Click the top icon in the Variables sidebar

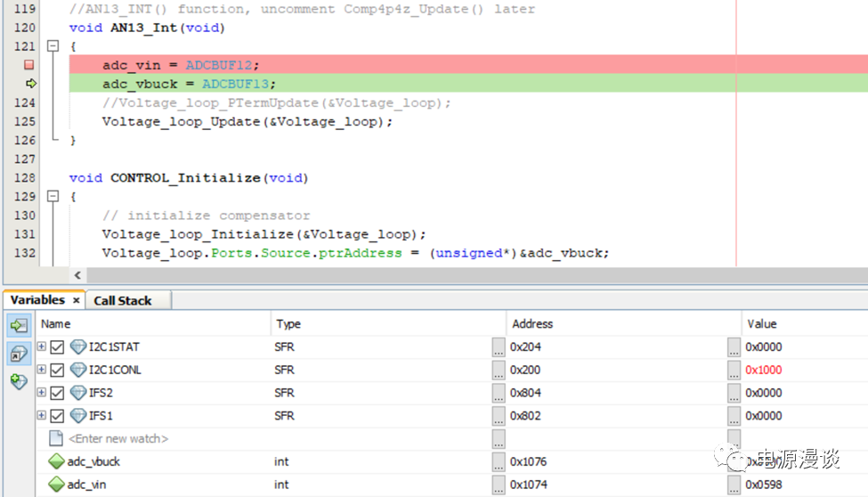(19, 327)
